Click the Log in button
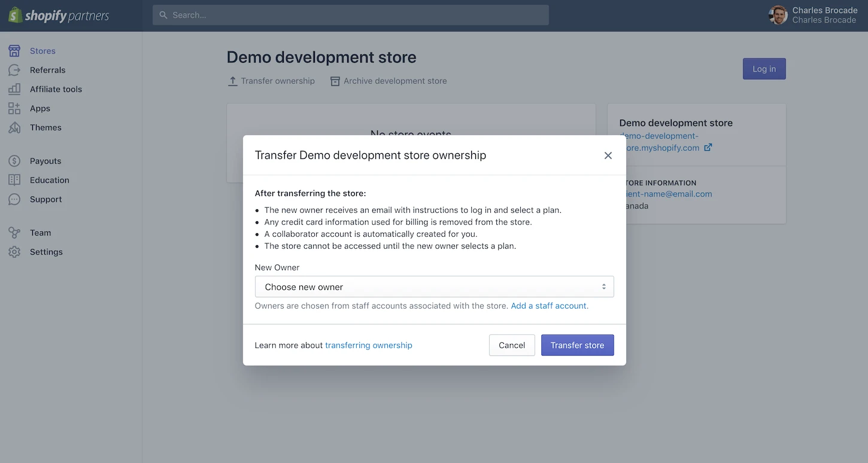The width and height of the screenshot is (868, 463). coord(764,69)
